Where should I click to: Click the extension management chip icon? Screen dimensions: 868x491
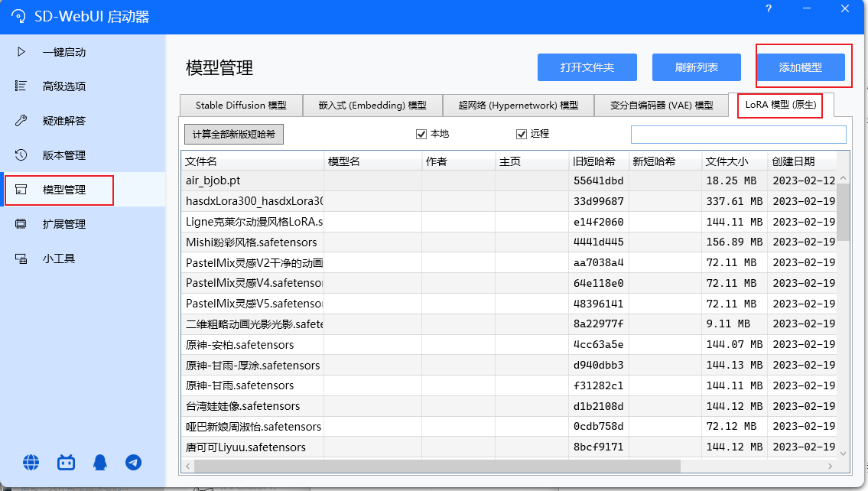21,223
